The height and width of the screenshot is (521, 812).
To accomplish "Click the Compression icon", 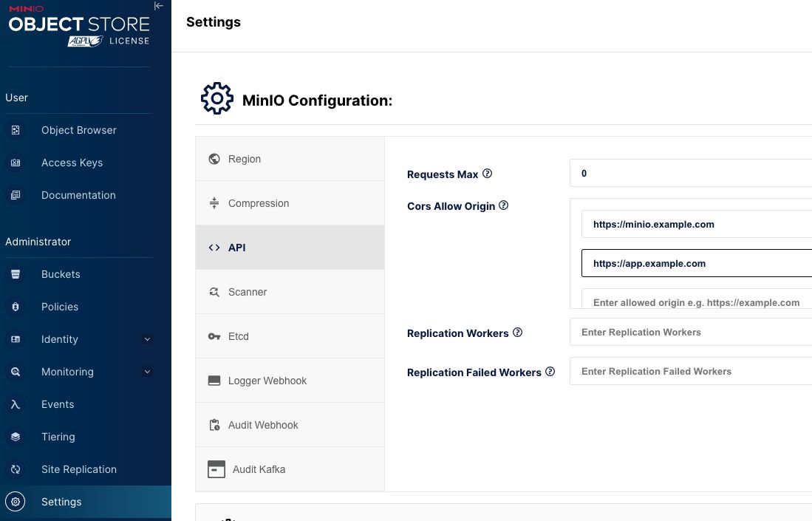I will click(x=214, y=203).
